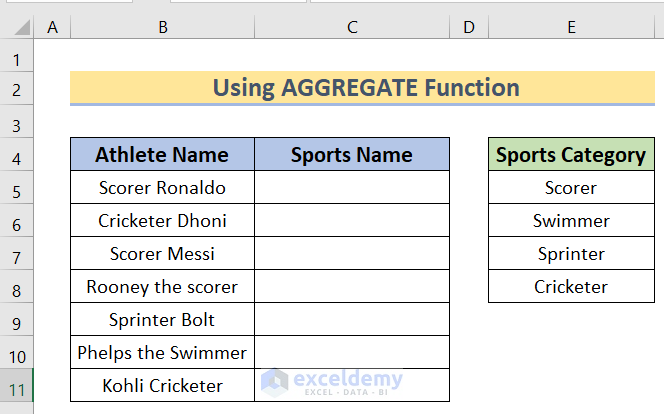
Task: Select the 'Sprinter Bolt' cell
Action: tap(162, 320)
